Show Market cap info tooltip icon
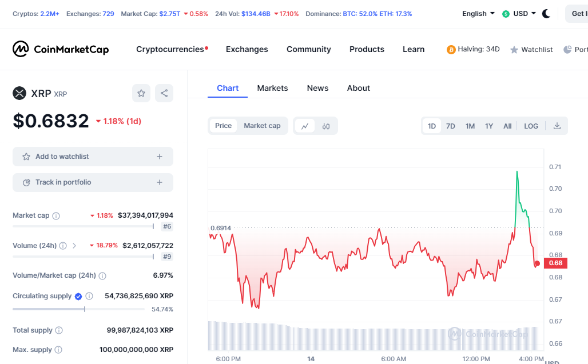 pyautogui.click(x=56, y=215)
